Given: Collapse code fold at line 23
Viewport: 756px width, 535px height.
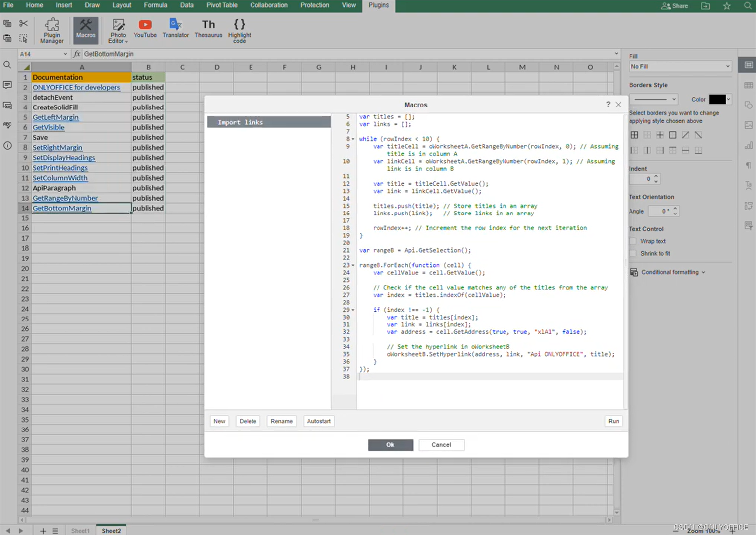Looking at the screenshot, I should point(353,265).
